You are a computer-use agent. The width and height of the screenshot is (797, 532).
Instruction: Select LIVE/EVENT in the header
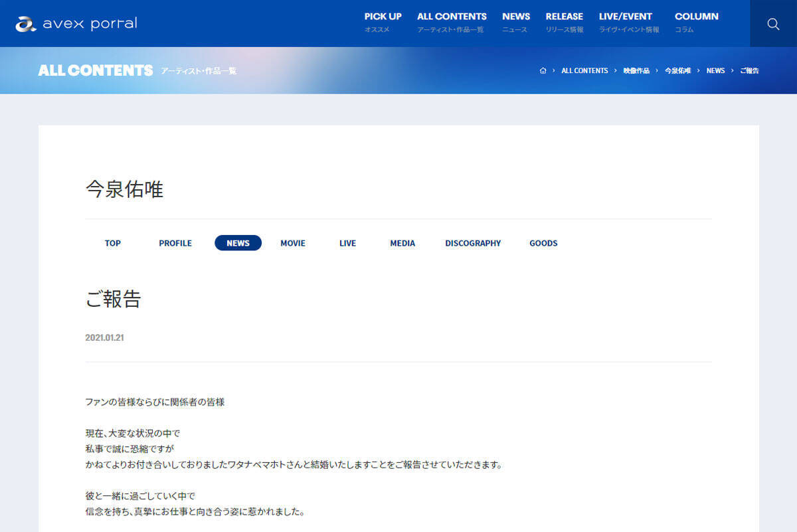click(626, 22)
